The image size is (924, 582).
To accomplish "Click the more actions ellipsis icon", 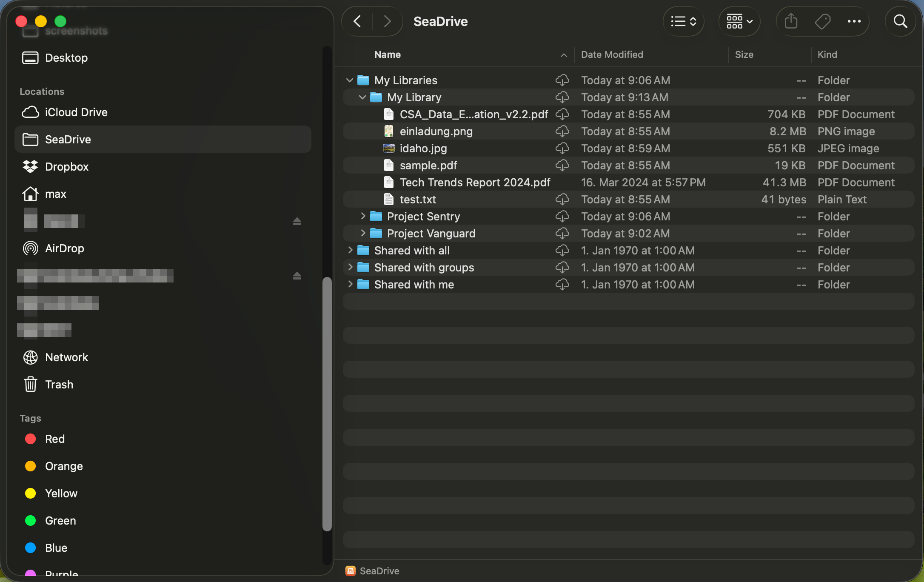I will click(854, 21).
